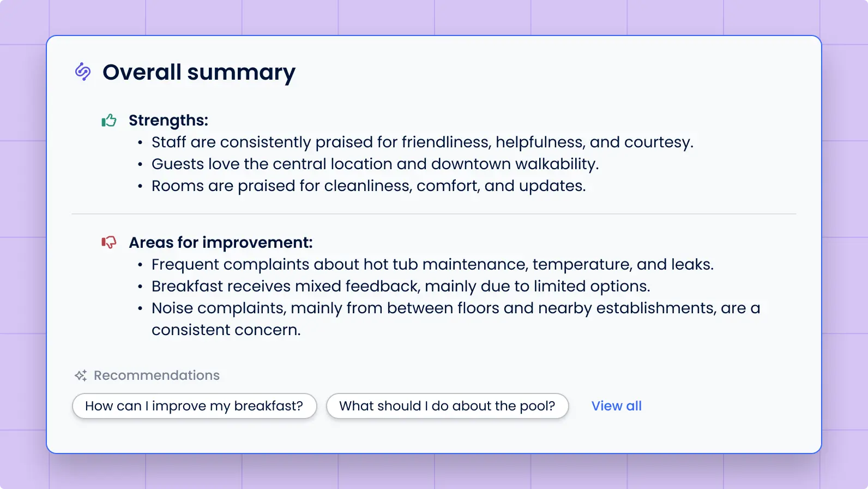The height and width of the screenshot is (489, 868).
Task: Click the words "consistent concern." on the last line
Action: tap(226, 330)
